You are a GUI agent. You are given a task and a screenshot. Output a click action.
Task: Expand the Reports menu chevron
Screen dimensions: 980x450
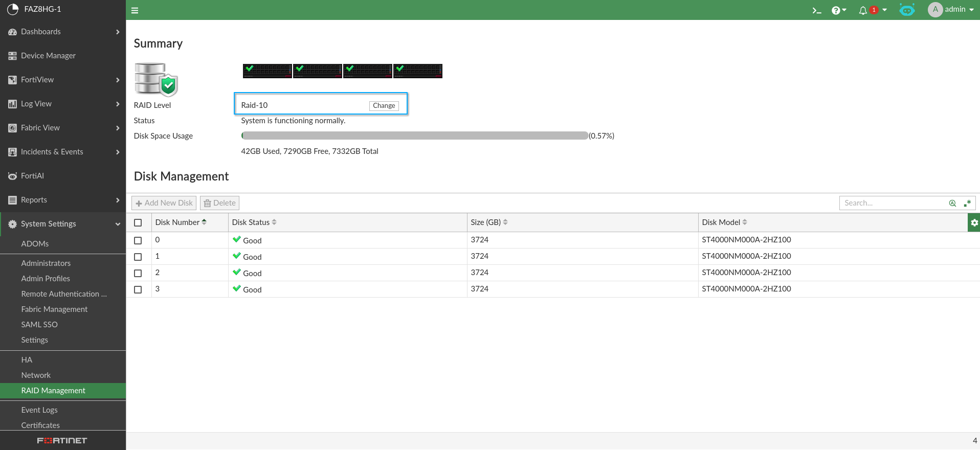[118, 200]
